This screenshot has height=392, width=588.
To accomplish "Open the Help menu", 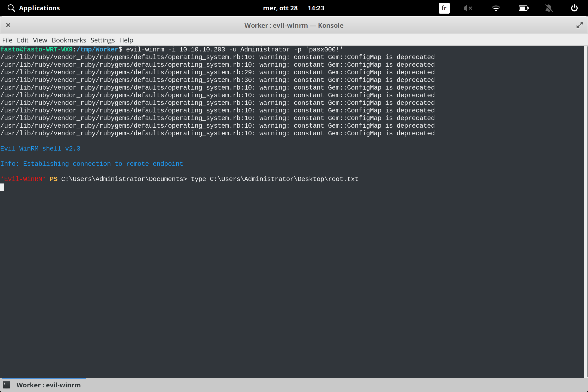I will point(126,40).
